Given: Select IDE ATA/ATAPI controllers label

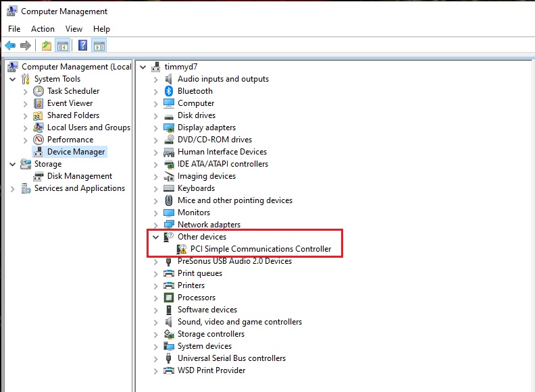Looking at the screenshot, I should pos(223,164).
